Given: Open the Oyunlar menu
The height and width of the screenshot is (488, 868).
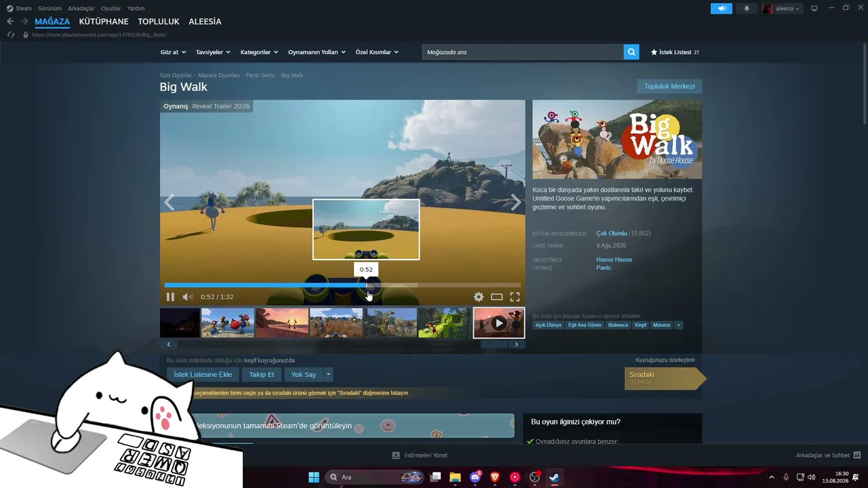Looking at the screenshot, I should click(111, 8).
